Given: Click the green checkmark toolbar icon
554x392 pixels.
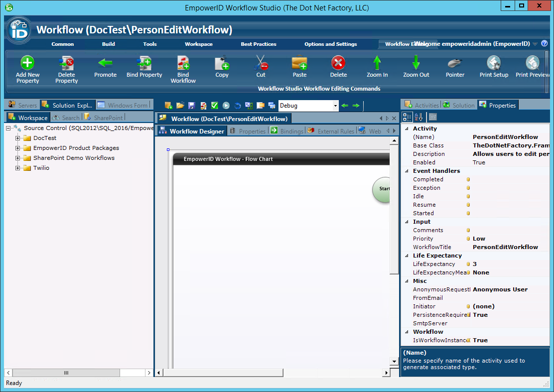Looking at the screenshot, I should tap(215, 106).
